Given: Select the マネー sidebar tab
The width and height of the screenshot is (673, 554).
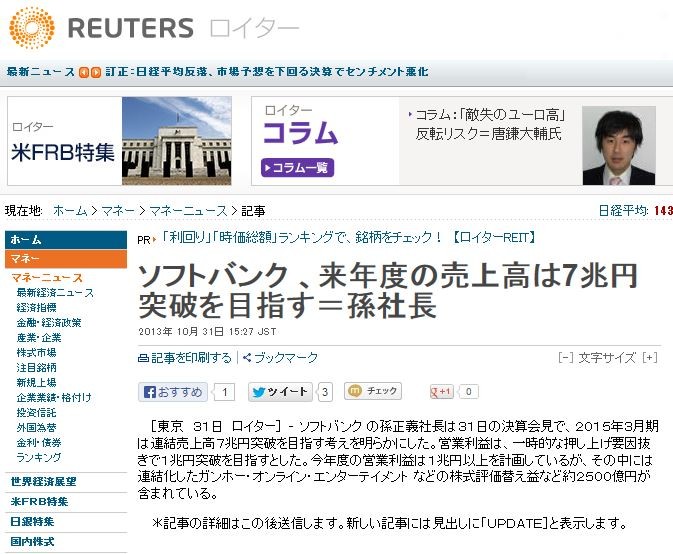Looking at the screenshot, I should click(66, 259).
